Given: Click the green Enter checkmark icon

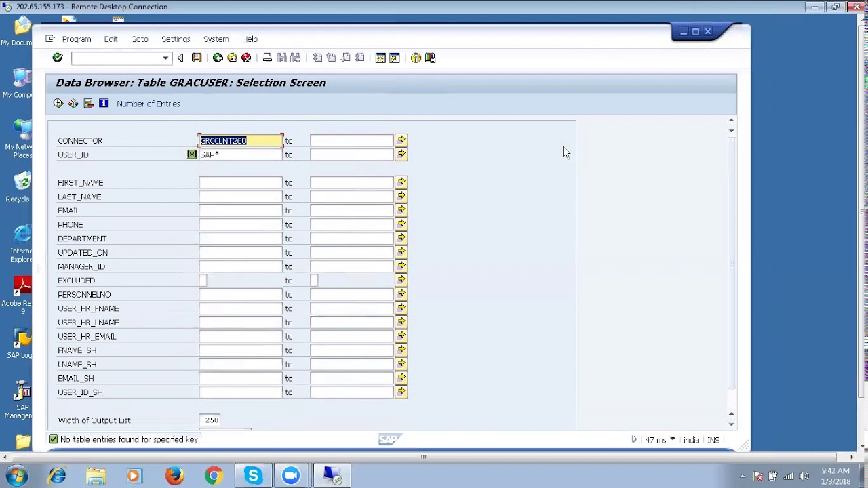Looking at the screenshot, I should point(58,58).
